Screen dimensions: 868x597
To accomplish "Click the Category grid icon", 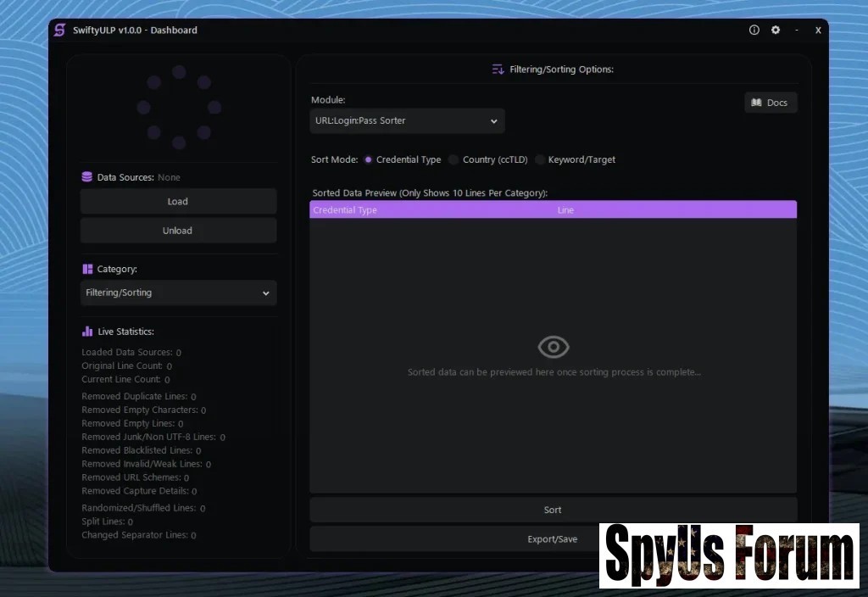I will pyautogui.click(x=86, y=269).
